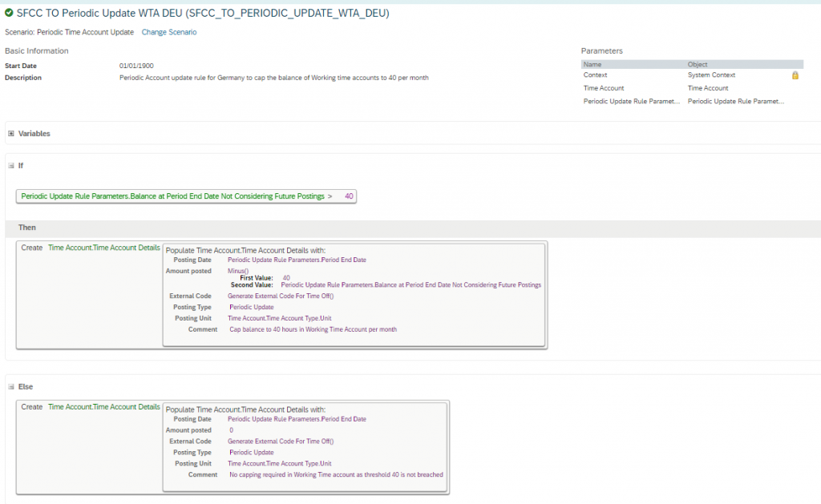Click the value 40 in the If condition

(x=349, y=196)
